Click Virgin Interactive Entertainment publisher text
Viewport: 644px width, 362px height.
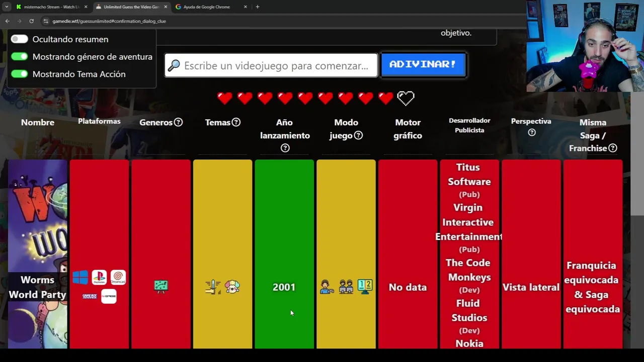pos(468,222)
